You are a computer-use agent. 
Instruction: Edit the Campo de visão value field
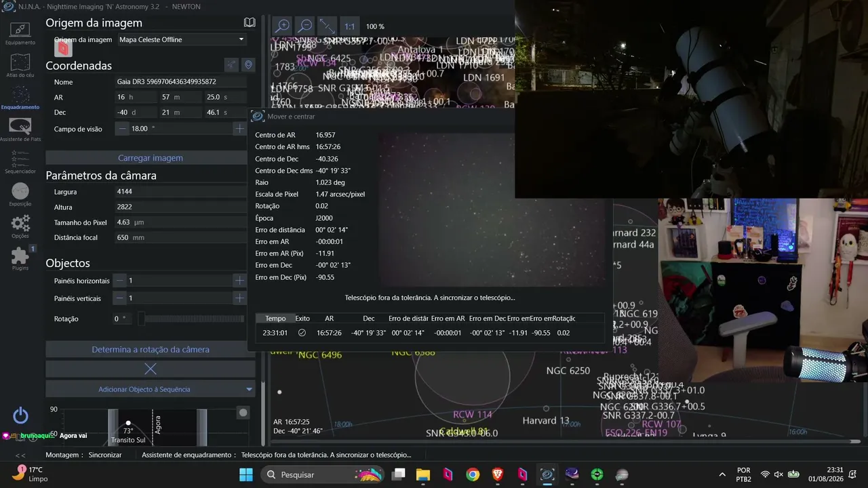coord(180,129)
